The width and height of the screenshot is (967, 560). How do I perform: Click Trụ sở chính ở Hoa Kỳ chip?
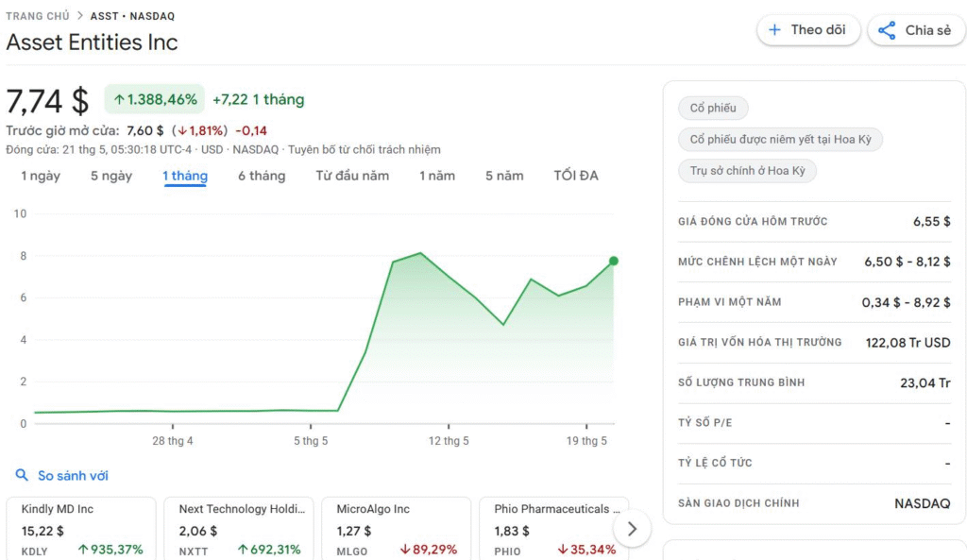click(748, 171)
